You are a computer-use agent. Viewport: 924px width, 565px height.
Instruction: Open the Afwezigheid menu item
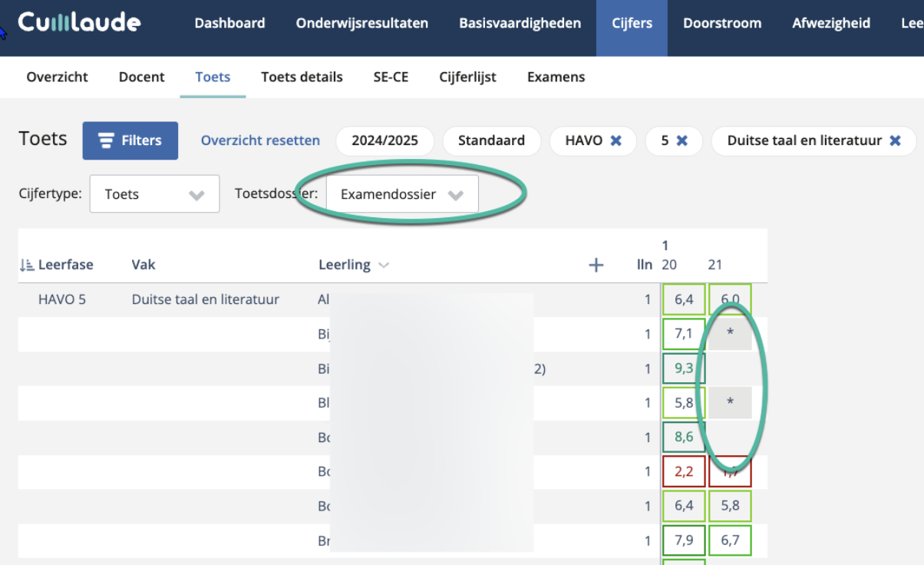[831, 23]
